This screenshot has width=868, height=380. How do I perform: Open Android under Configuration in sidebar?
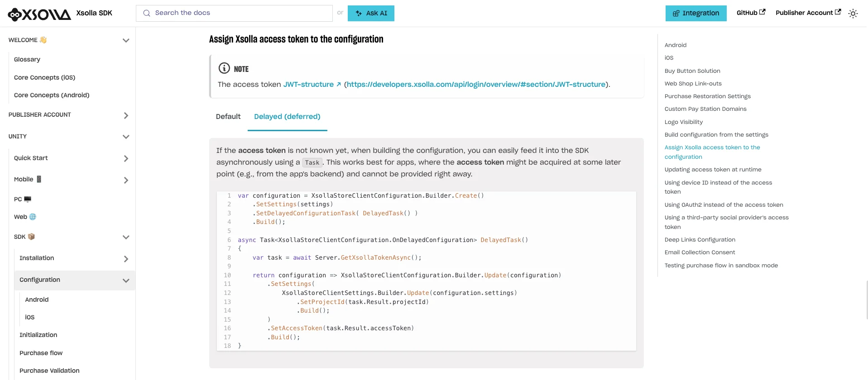37,299
